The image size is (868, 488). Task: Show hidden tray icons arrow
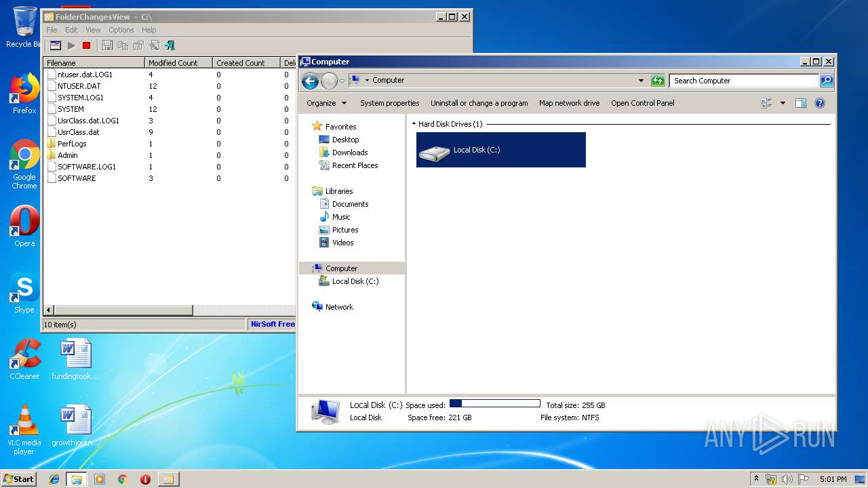pos(757,479)
